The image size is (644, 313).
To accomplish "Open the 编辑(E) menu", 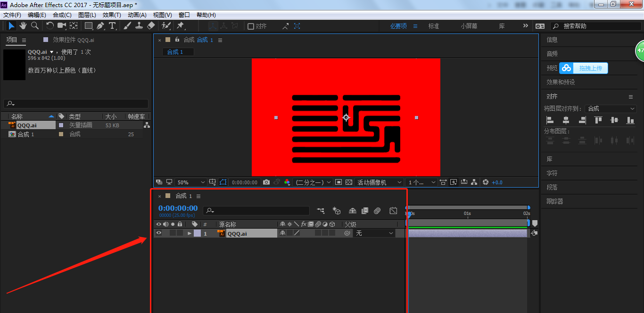I will coord(37,15).
